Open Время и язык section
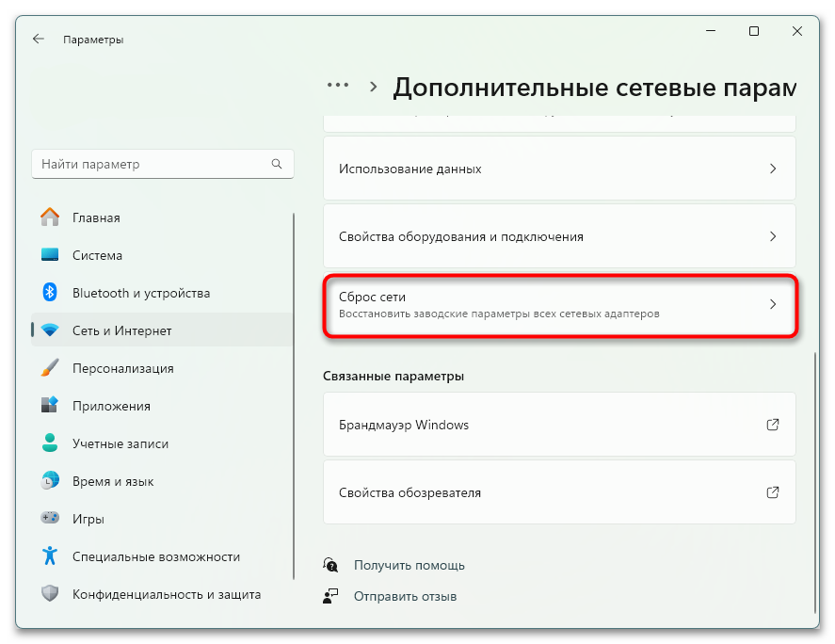This screenshot has width=835, height=644. [162, 481]
